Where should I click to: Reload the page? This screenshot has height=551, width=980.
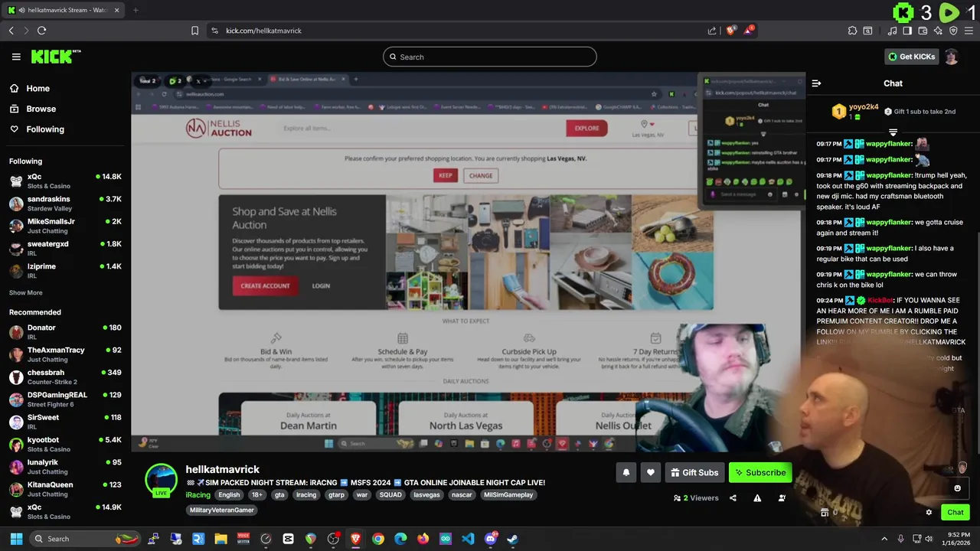click(x=41, y=31)
